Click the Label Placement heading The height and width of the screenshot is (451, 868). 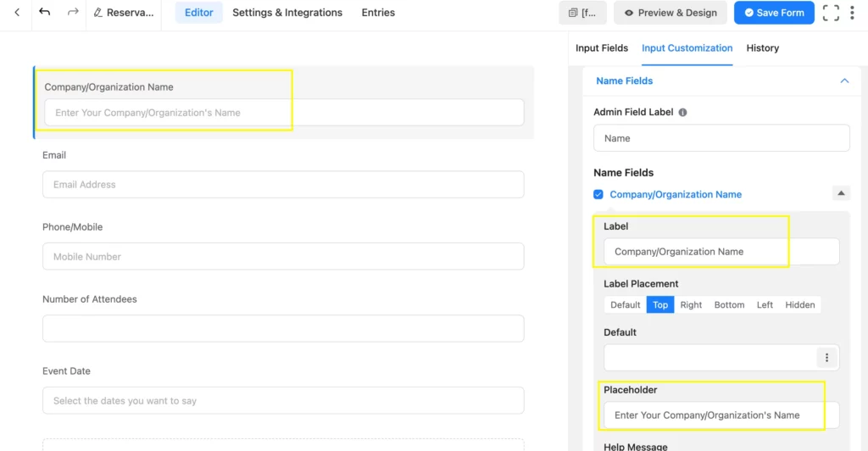[x=641, y=284]
